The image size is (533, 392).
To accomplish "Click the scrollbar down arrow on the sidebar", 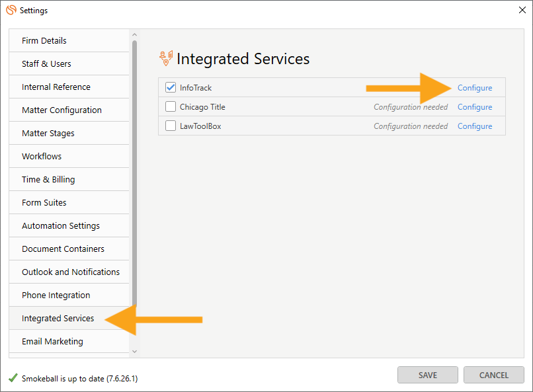I will point(134,352).
